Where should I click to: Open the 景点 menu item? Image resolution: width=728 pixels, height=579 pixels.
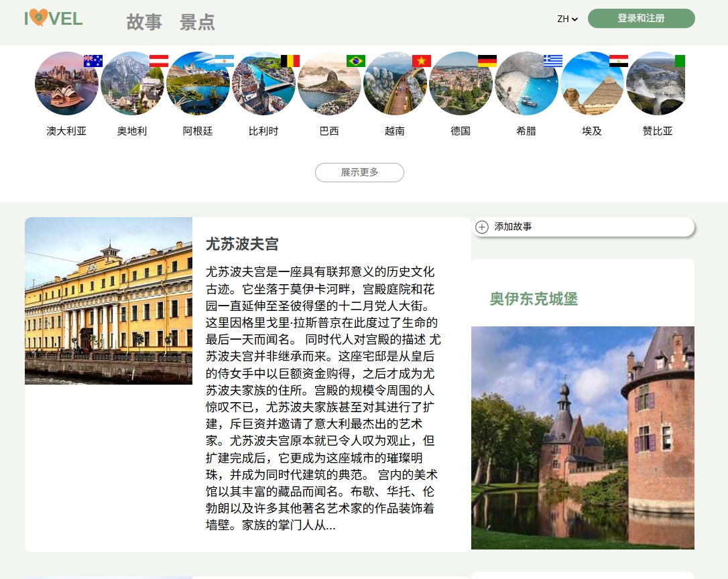coord(197,22)
